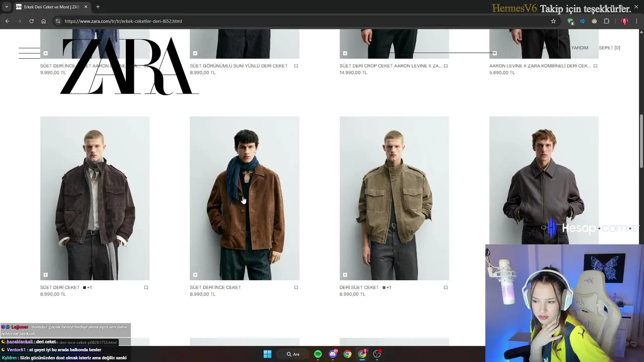Screen dimensions: 644x362
Task: Click taskbar Ara search box
Action: pos(293,354)
